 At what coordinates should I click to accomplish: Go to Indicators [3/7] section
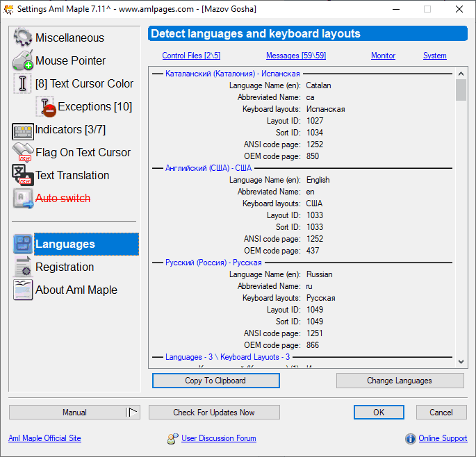tap(70, 130)
